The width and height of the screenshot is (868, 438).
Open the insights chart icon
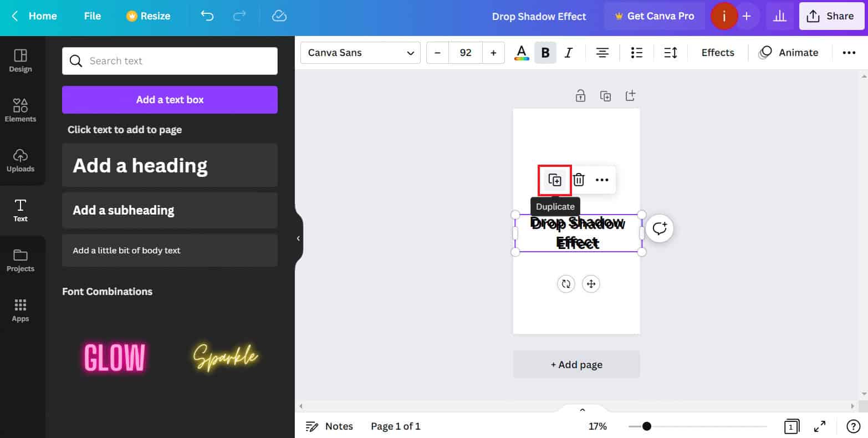click(x=780, y=16)
